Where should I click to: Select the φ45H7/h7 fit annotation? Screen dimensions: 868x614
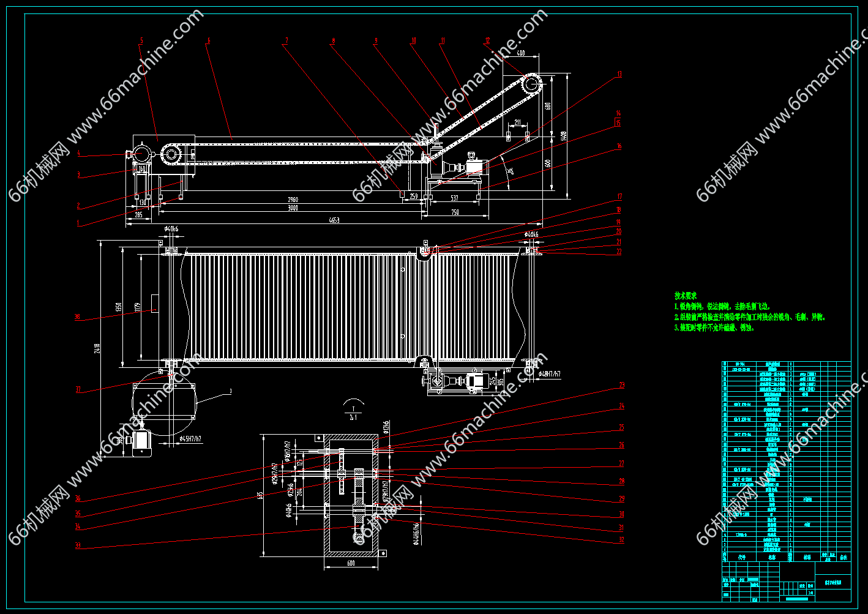tap(190, 439)
